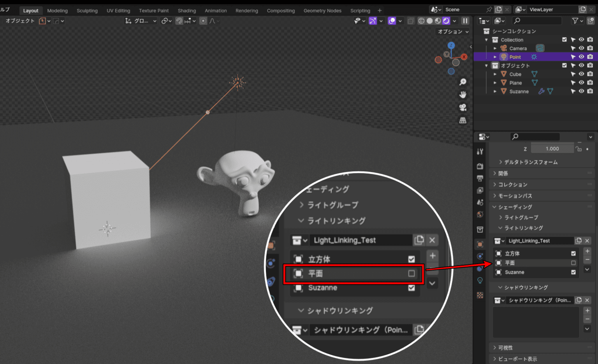Open the Tool properties tab

pos(480,152)
